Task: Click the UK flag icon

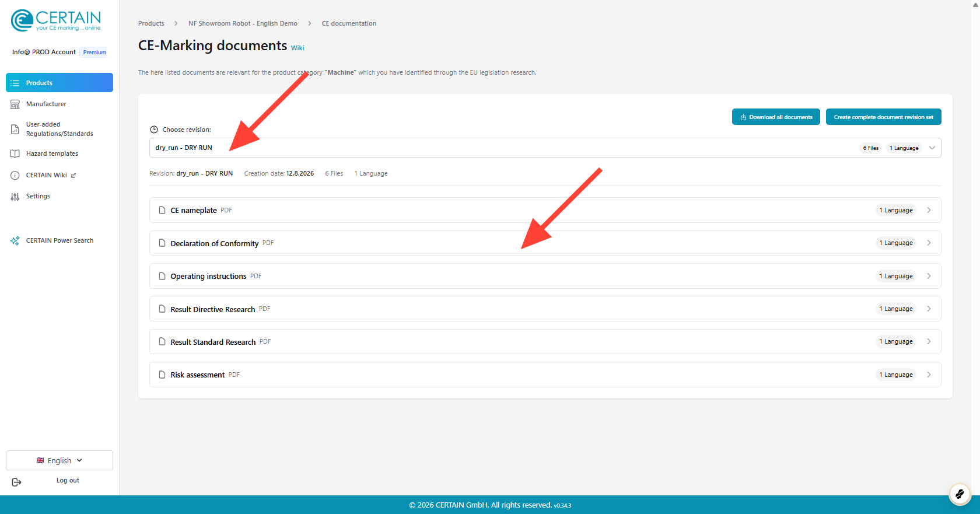Action: (x=40, y=460)
